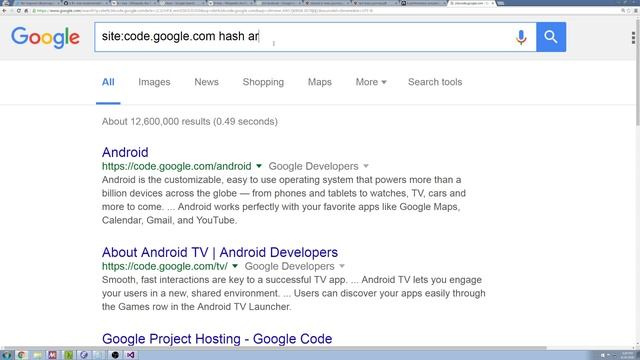Image resolution: width=640 pixels, height=360 pixels.
Task: Switch to the News tab
Action: [x=207, y=82]
